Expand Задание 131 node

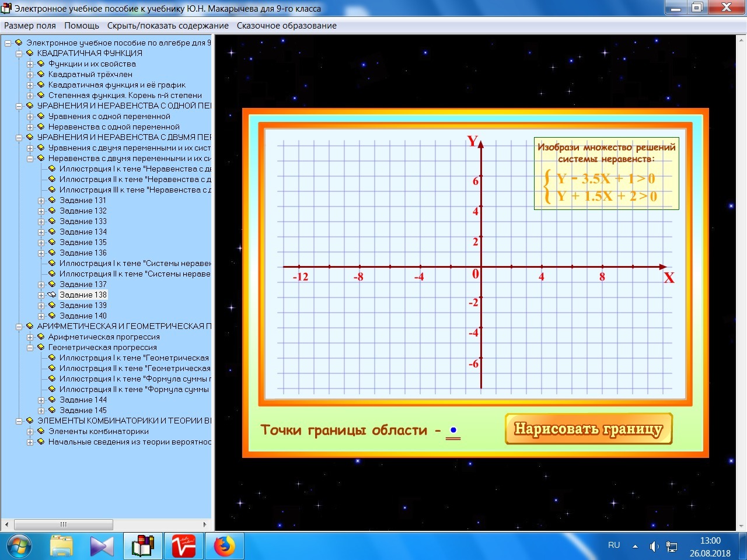[x=41, y=201]
